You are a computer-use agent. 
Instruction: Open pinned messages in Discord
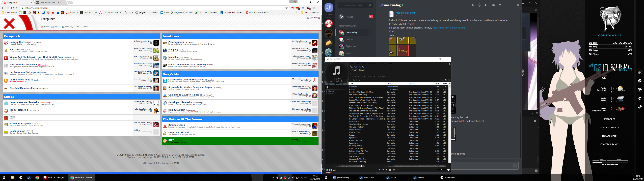click(x=479, y=5)
